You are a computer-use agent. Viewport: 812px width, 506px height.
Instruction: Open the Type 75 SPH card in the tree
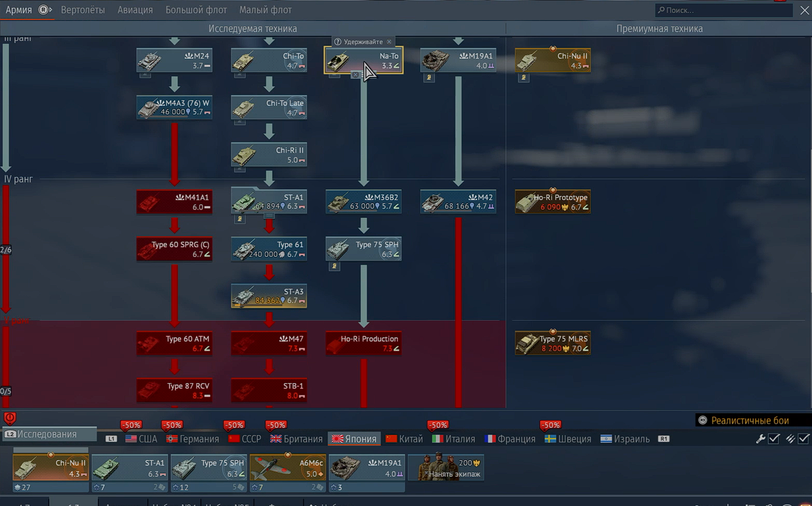(363, 249)
